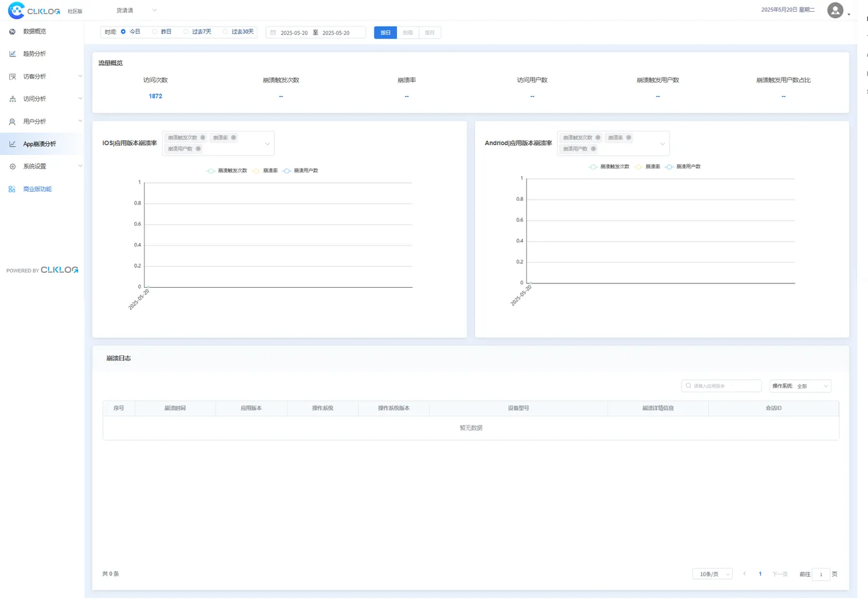Image resolution: width=868 pixels, height=602 pixels.
Task: Remove 崩溃用户数 tag in the Andriod selector
Action: coord(593,149)
